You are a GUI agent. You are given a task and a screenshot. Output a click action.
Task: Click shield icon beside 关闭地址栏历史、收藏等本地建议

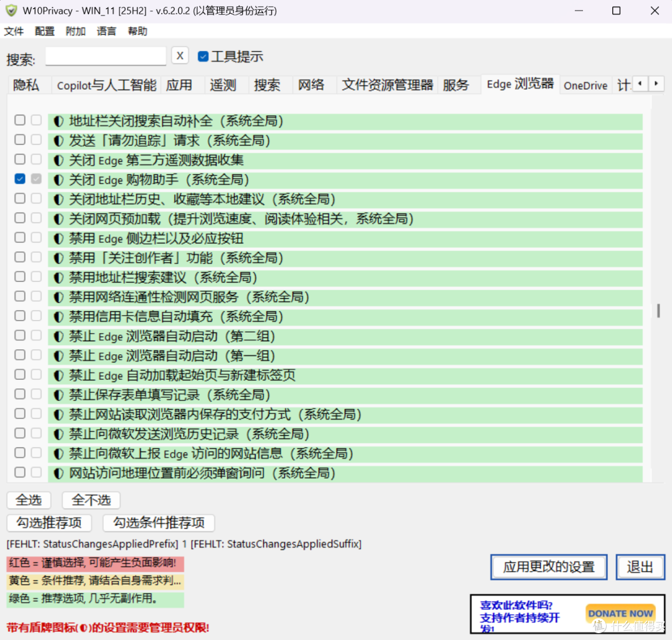(58, 200)
